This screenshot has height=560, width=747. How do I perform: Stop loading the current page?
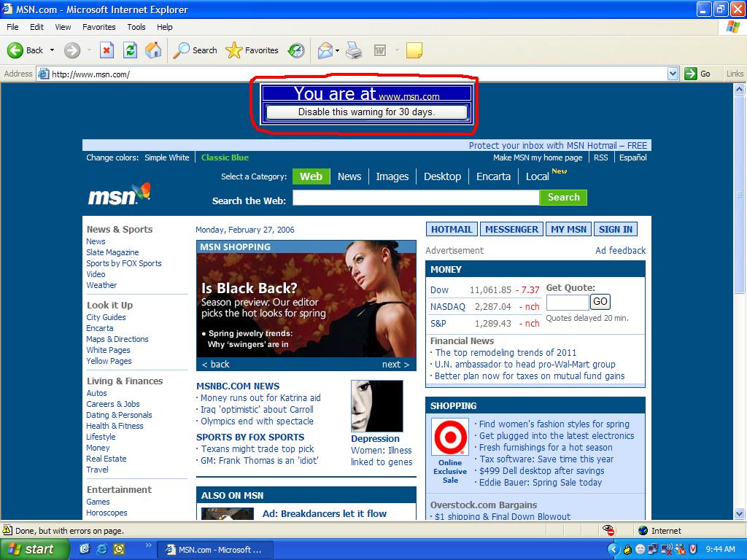(108, 50)
